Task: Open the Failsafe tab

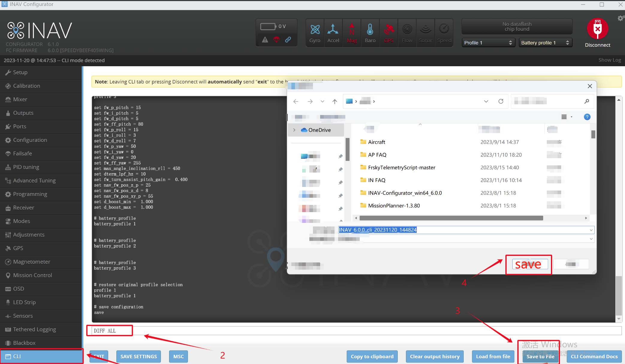Action: click(41, 153)
